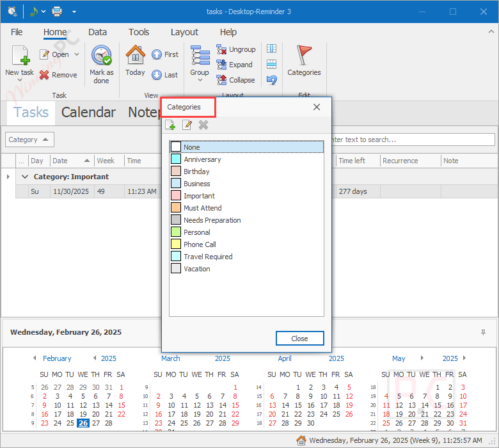The width and height of the screenshot is (499, 448).
Task: Select the Needs Preparation category
Action: [247, 220]
